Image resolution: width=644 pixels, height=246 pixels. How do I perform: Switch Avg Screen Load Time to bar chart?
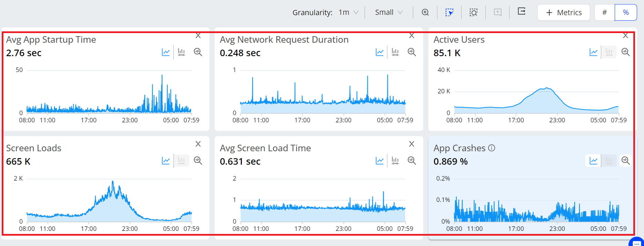[x=395, y=161]
